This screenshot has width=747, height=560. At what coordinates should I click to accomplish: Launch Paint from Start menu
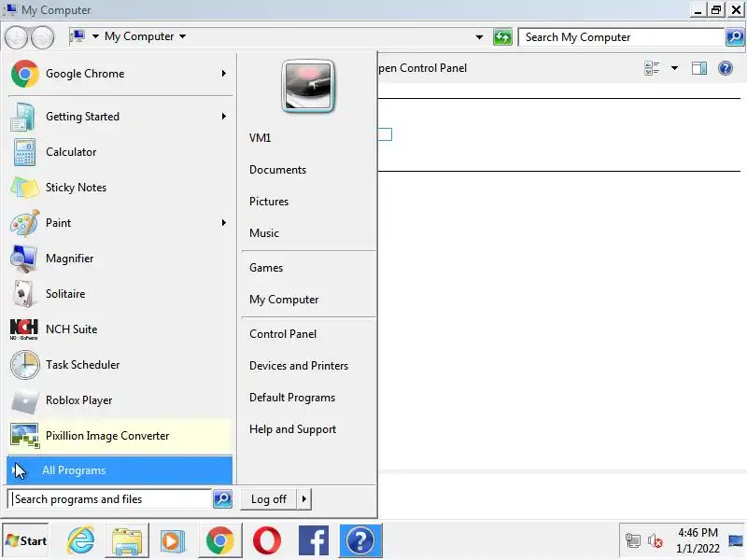coord(120,223)
